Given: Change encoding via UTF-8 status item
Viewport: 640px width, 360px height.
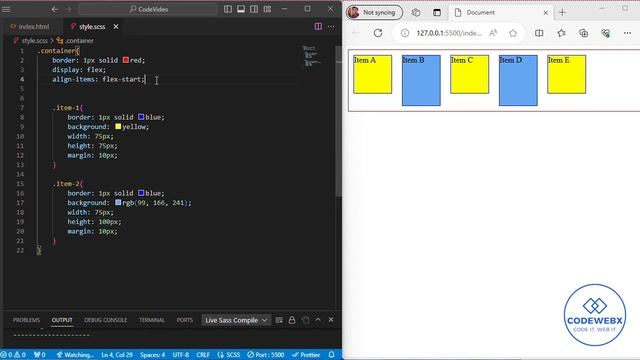Looking at the screenshot, I should [x=180, y=355].
